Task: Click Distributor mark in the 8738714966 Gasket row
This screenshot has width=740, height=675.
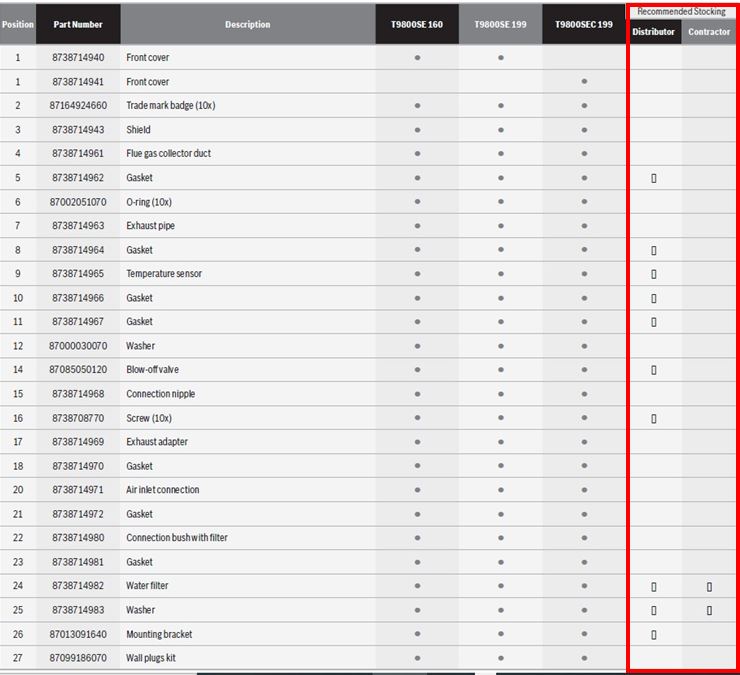Action: 654,298
